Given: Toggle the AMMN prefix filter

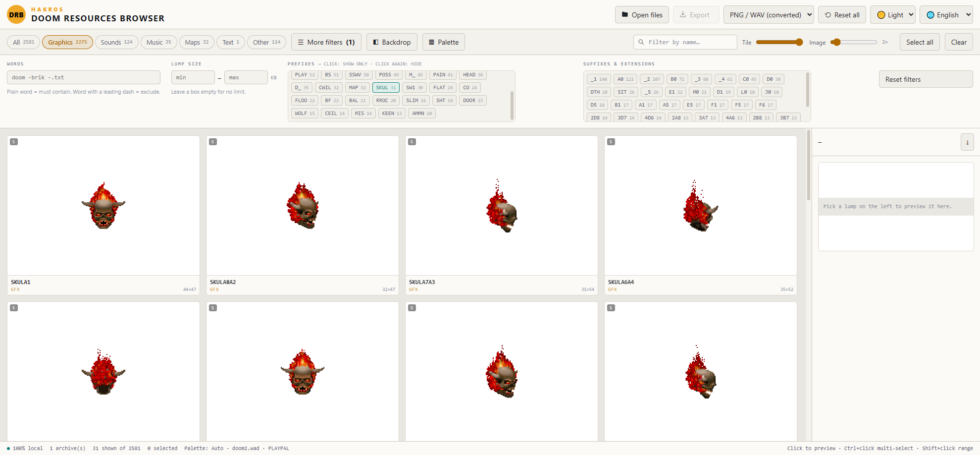Looking at the screenshot, I should tap(422, 114).
